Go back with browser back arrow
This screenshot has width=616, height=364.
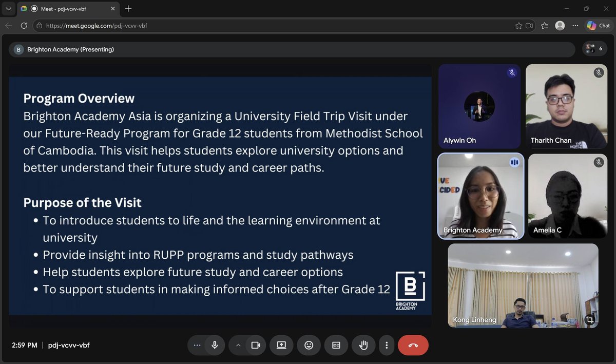[8, 25]
